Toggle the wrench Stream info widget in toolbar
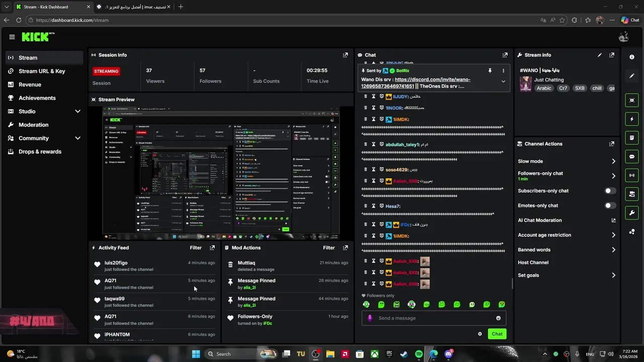 click(632, 213)
